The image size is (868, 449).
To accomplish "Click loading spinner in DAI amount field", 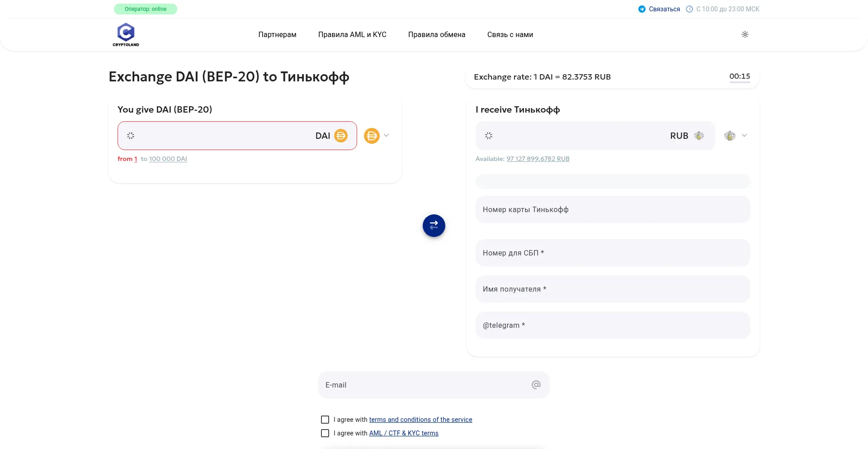I will click(x=131, y=136).
